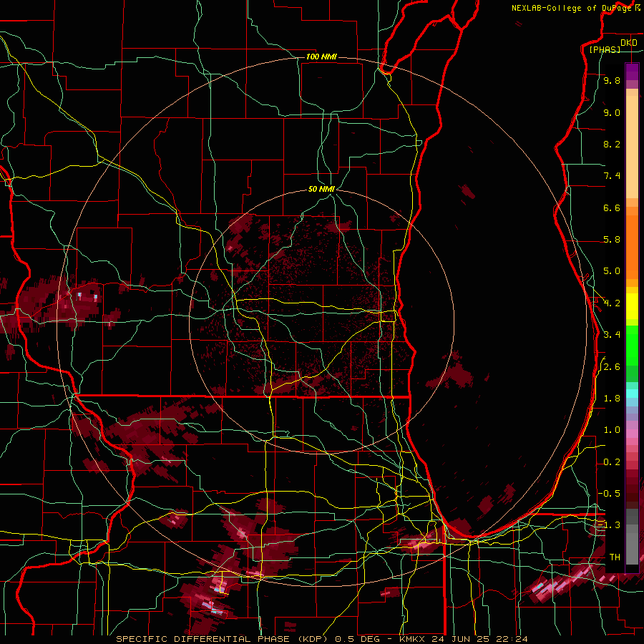Screen dimensions: 644x644
Task: Click the 50 NMI range ring label
Action: 321,189
